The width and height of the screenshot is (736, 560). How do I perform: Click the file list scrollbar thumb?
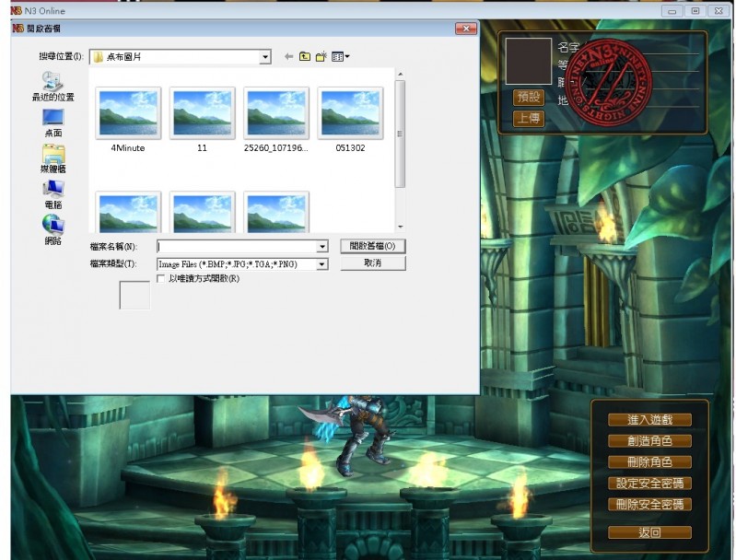pyautogui.click(x=400, y=134)
